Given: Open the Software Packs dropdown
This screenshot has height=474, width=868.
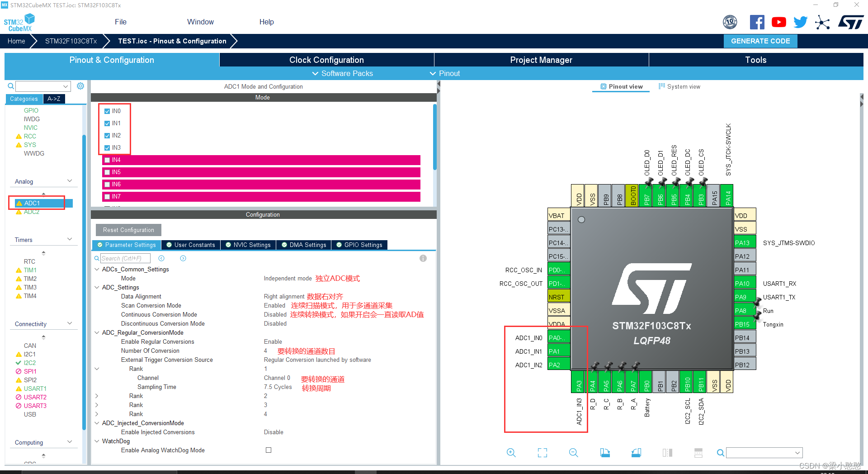Looking at the screenshot, I should [x=343, y=73].
